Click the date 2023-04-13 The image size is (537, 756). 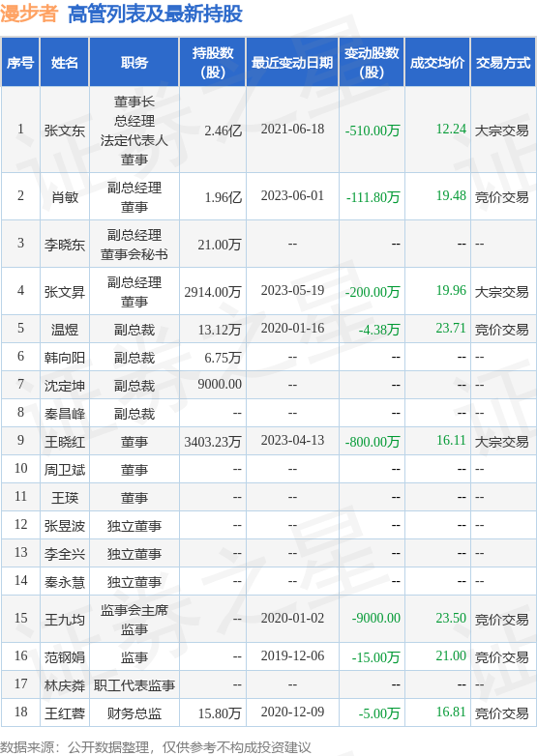(292, 440)
